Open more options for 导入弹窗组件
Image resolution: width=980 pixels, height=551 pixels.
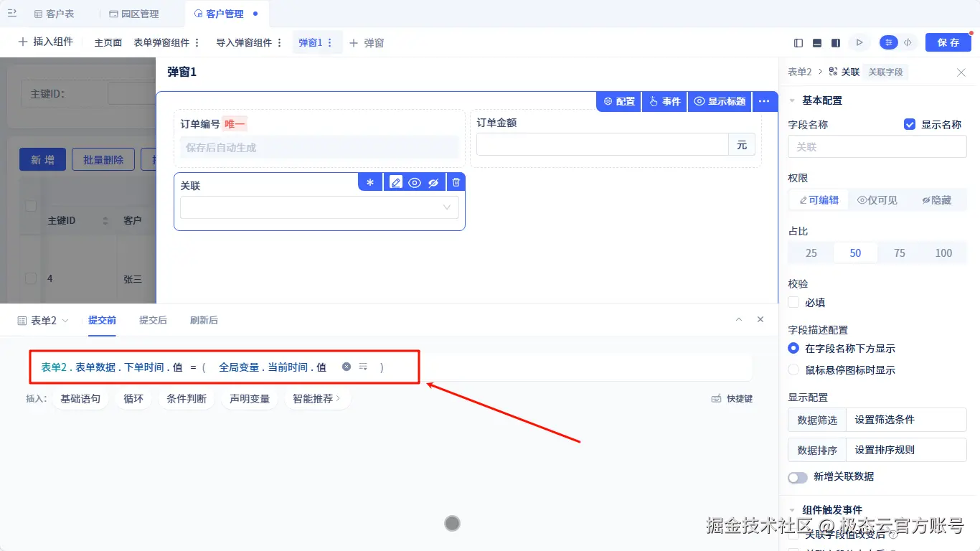click(280, 43)
